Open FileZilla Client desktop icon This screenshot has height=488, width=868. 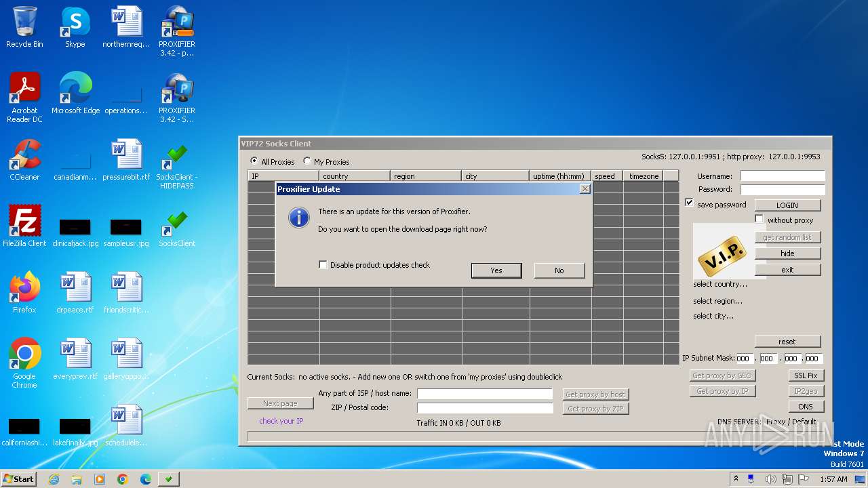[24, 226]
